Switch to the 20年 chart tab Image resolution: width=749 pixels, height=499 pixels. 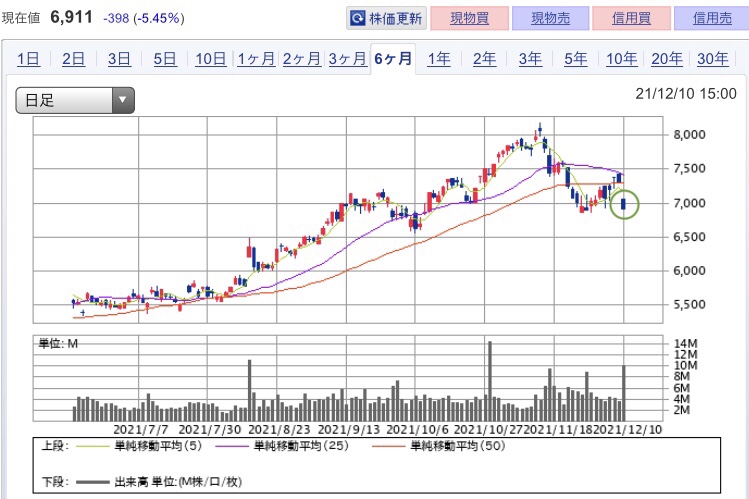tap(667, 59)
